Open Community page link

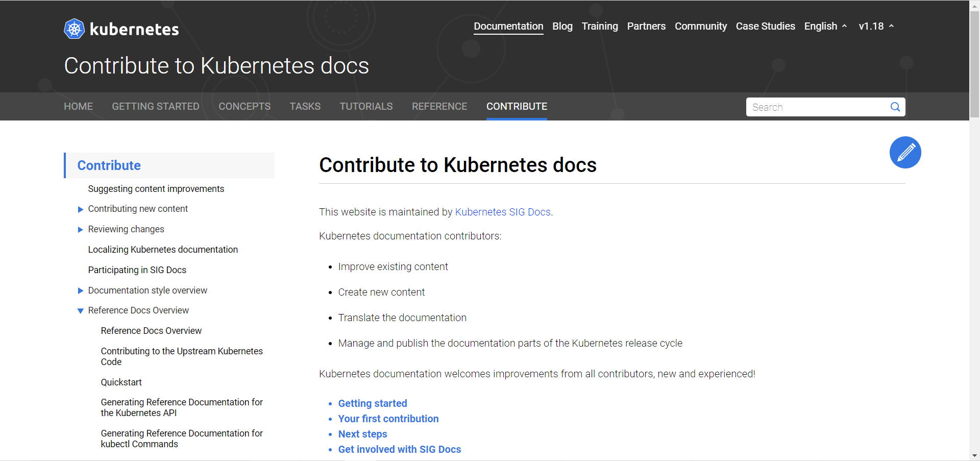(701, 26)
